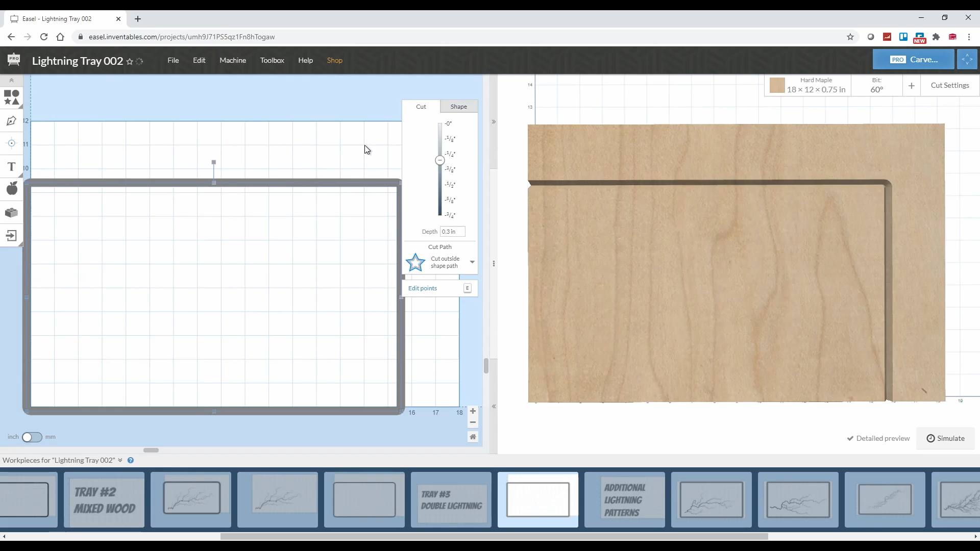Toggle inch to mm units switch
The image size is (980, 551).
pyautogui.click(x=32, y=437)
